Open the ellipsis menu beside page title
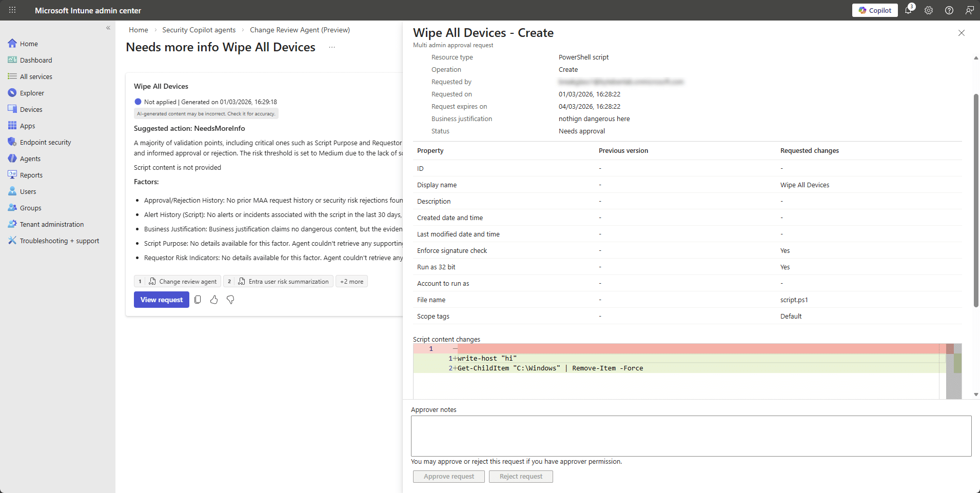The height and width of the screenshot is (493, 980). tap(332, 47)
